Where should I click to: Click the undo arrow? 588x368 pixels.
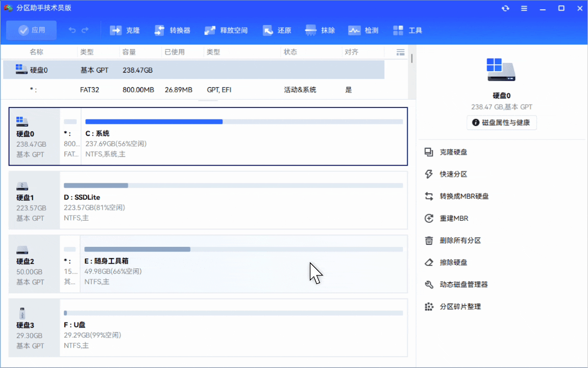click(x=72, y=30)
